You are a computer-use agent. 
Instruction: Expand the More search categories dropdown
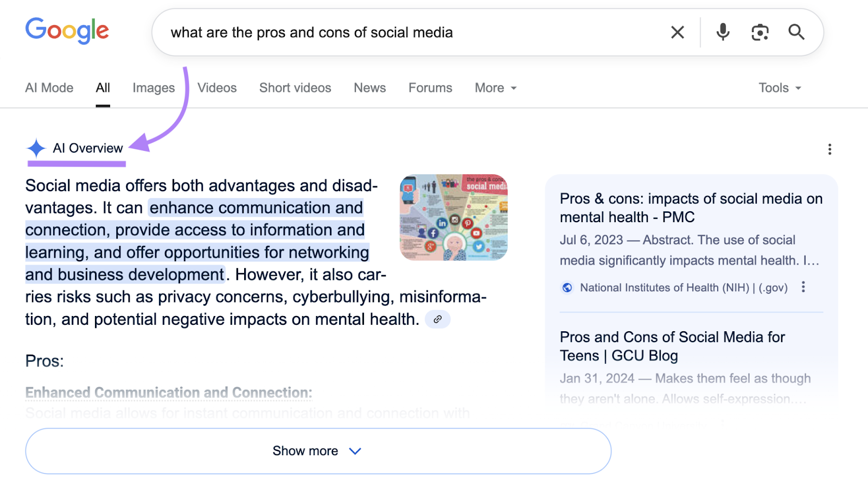pos(494,87)
